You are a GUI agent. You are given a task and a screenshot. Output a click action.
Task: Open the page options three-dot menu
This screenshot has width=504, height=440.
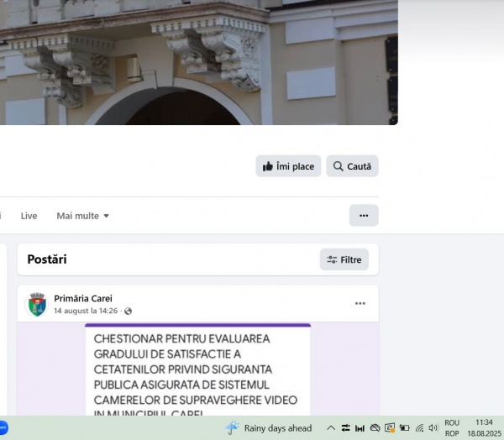coord(364,216)
